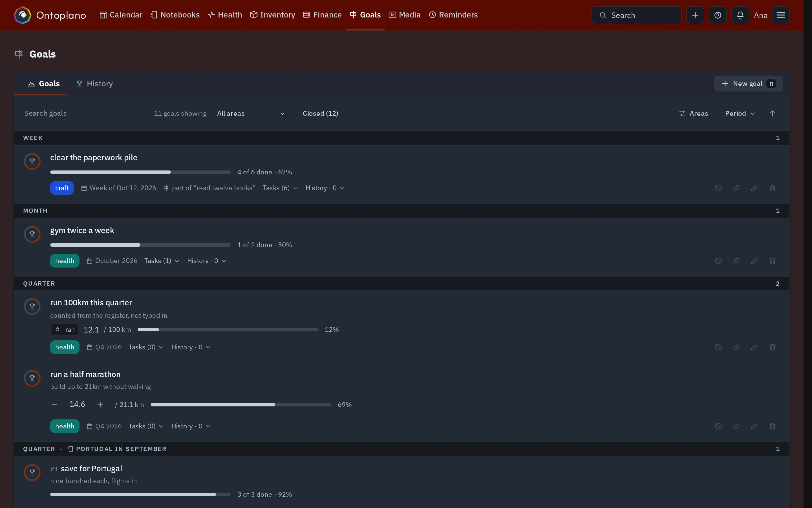Open Calendar in the top navigation
Image resolution: width=812 pixels, height=508 pixels.
121,15
